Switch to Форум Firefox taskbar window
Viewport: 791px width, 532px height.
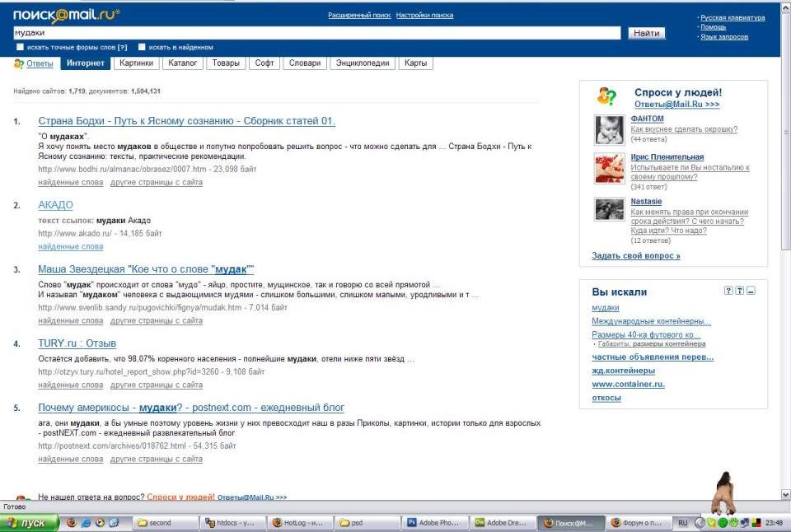click(x=638, y=523)
